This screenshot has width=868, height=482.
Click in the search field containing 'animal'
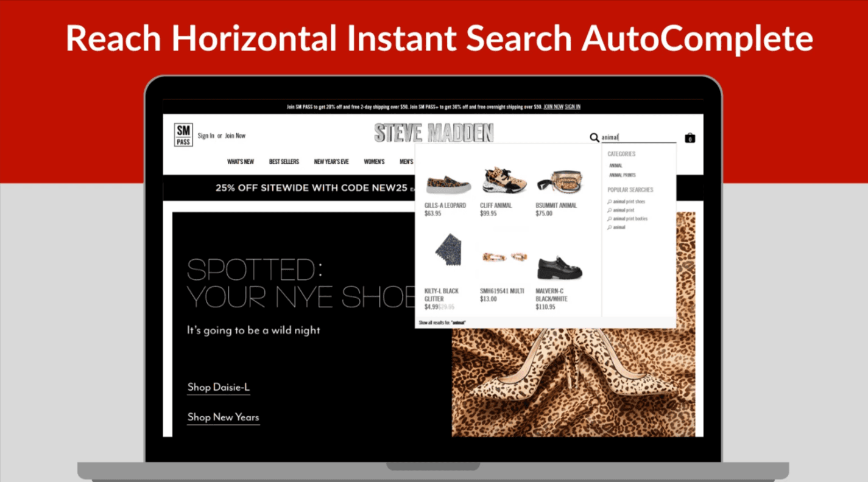coord(638,138)
